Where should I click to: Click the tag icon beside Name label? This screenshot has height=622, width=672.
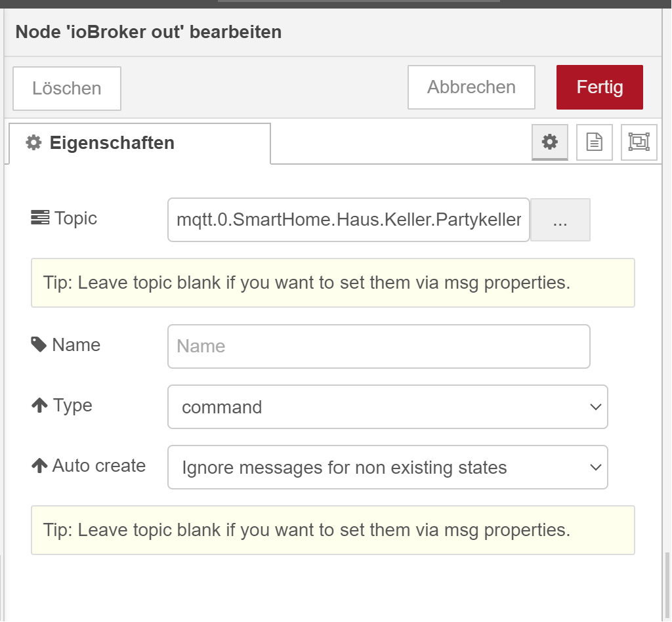pos(39,345)
